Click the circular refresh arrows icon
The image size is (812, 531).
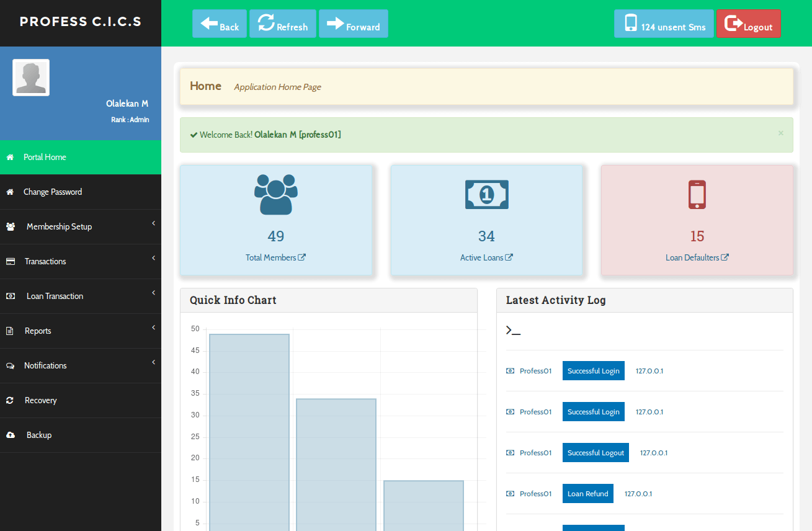[266, 22]
